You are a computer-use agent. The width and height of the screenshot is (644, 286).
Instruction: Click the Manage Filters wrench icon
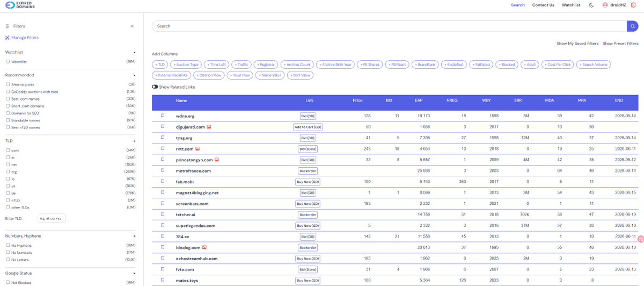[x=7, y=38]
